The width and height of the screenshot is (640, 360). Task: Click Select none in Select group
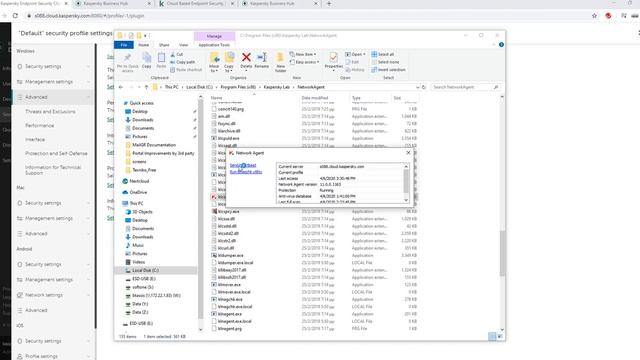[x=385, y=62]
